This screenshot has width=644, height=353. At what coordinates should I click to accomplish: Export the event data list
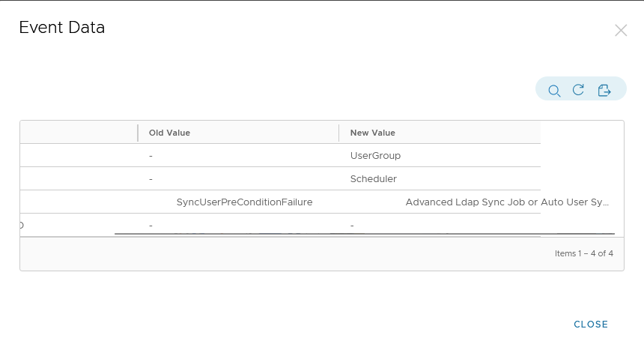[604, 91]
